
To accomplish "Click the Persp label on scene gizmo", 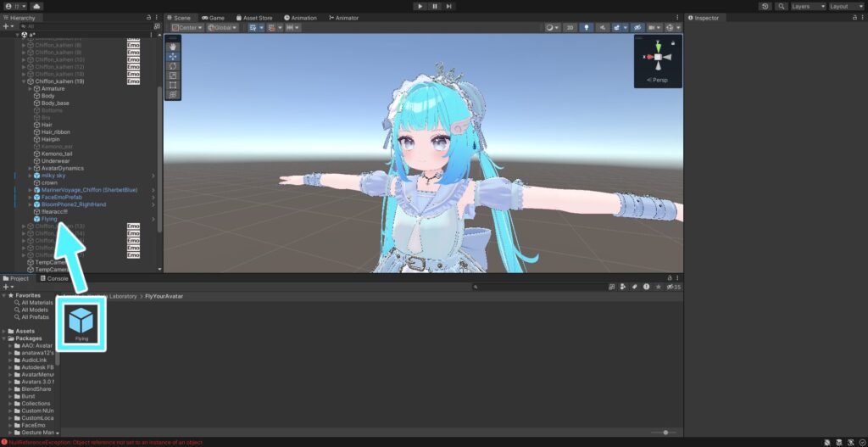I will pos(658,80).
